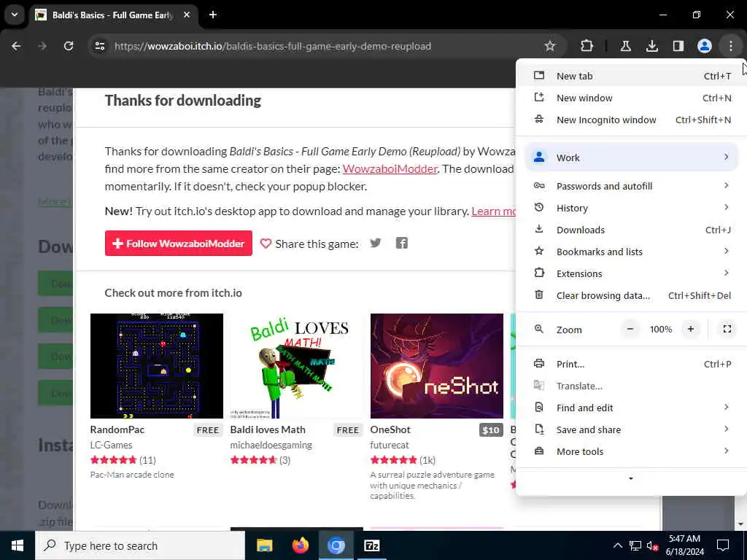Open 7-Zip from the taskbar

(371, 545)
